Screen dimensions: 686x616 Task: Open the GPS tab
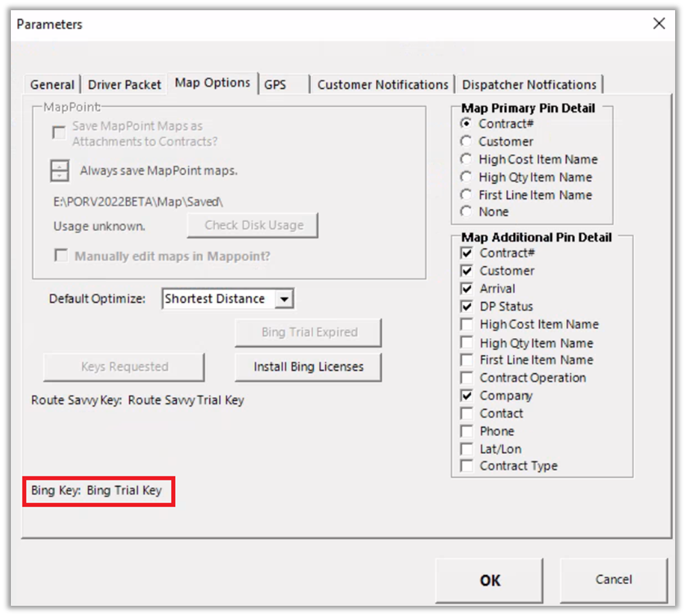click(275, 85)
